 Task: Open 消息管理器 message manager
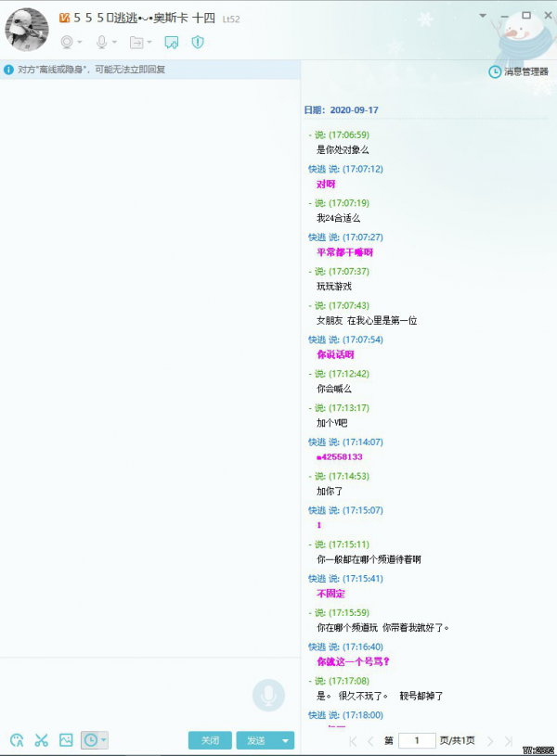click(x=519, y=71)
